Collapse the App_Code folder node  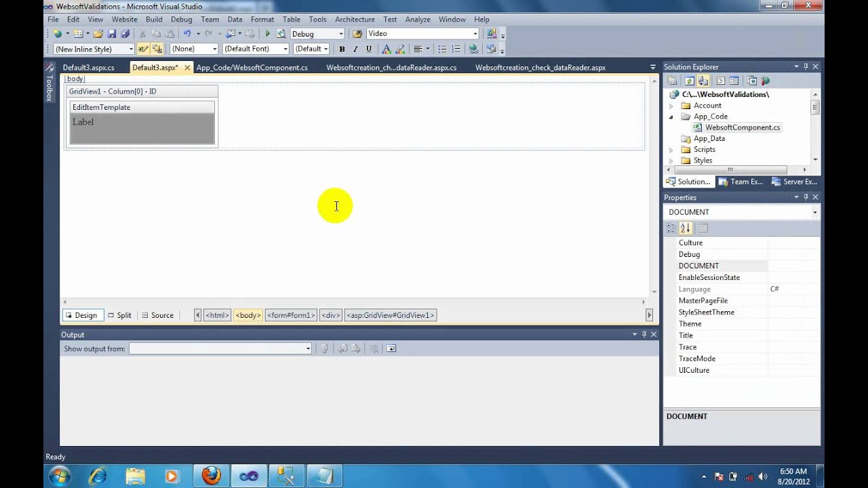pos(671,117)
